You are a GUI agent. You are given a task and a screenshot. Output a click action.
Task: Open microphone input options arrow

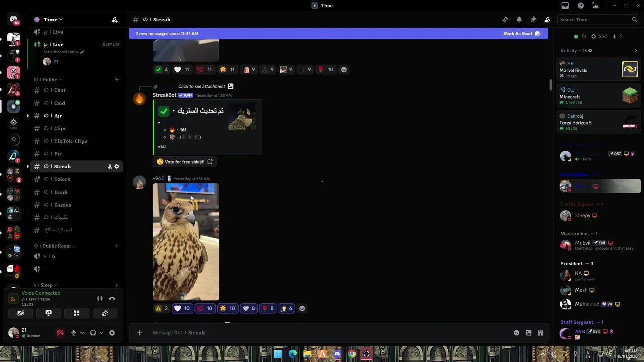[x=82, y=333]
